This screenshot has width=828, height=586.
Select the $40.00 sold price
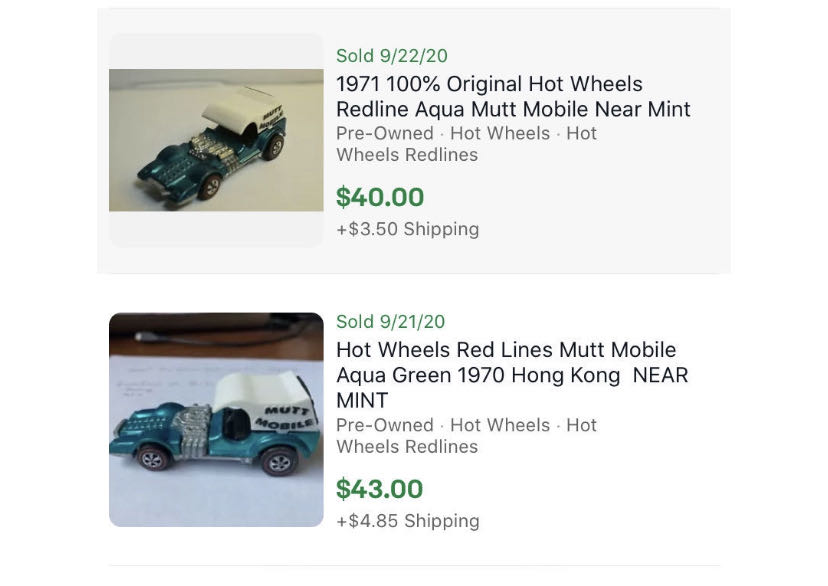click(380, 198)
